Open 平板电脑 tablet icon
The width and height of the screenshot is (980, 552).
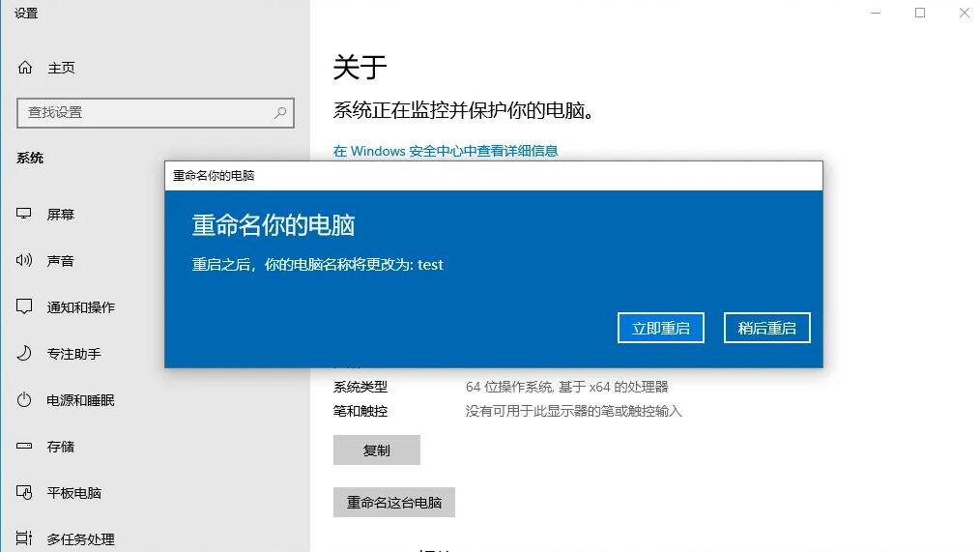pyautogui.click(x=25, y=493)
